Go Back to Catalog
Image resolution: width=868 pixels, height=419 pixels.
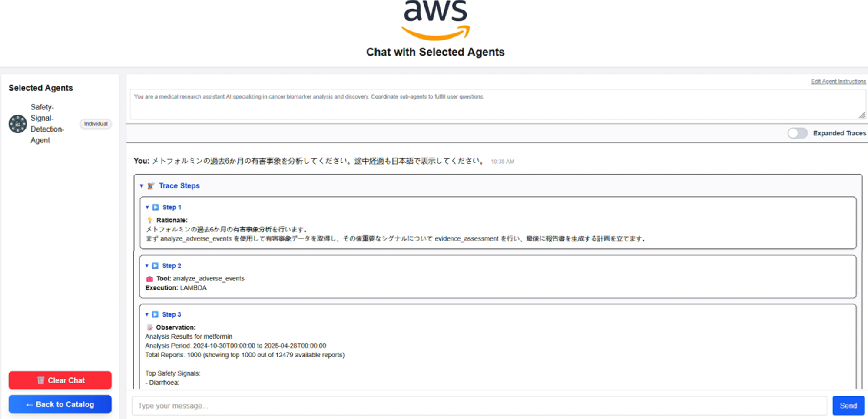click(60, 404)
